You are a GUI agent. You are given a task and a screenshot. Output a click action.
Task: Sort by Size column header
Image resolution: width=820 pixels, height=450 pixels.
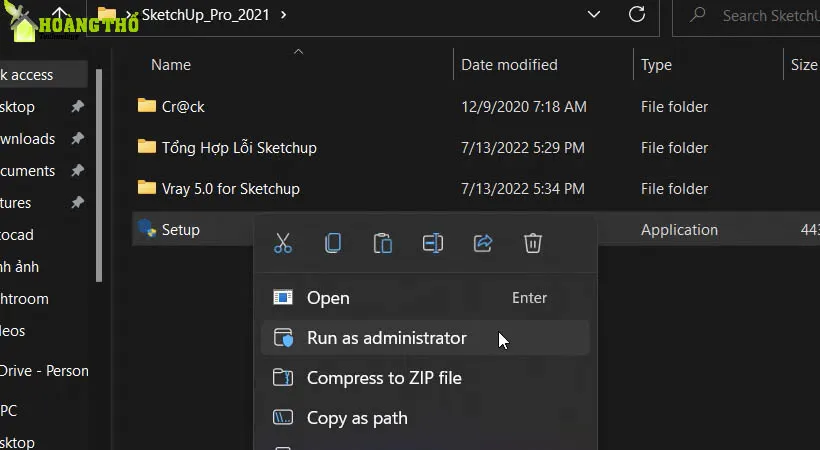point(804,65)
